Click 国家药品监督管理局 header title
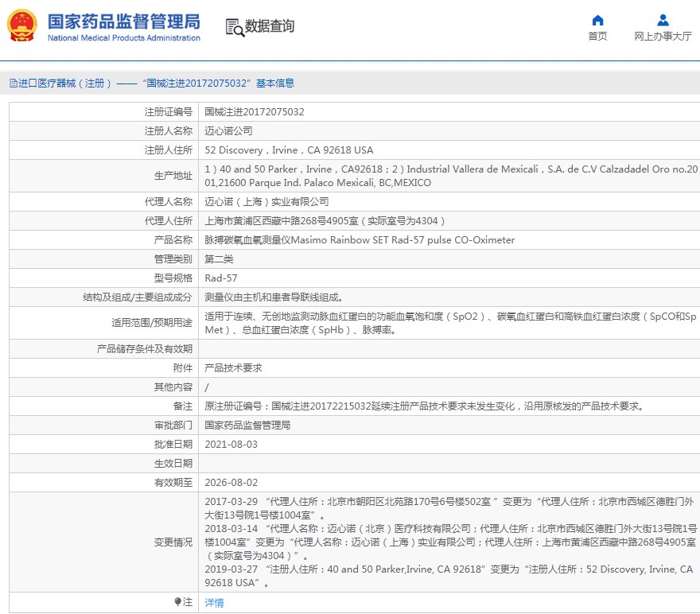700x614 pixels. 123,21
